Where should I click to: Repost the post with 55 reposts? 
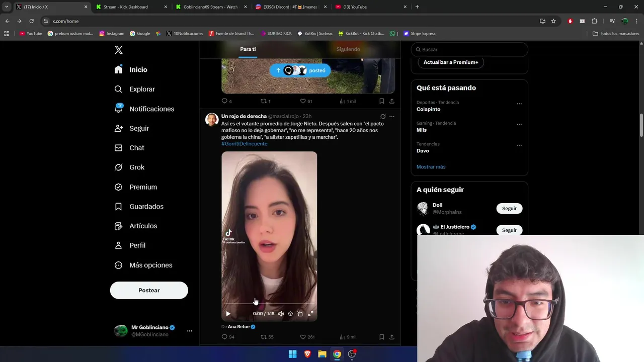(x=267, y=337)
